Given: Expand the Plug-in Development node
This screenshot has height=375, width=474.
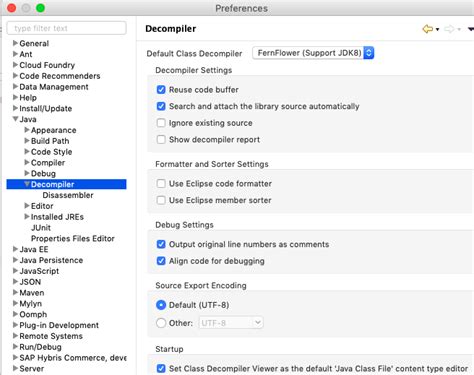Looking at the screenshot, I should (15, 325).
